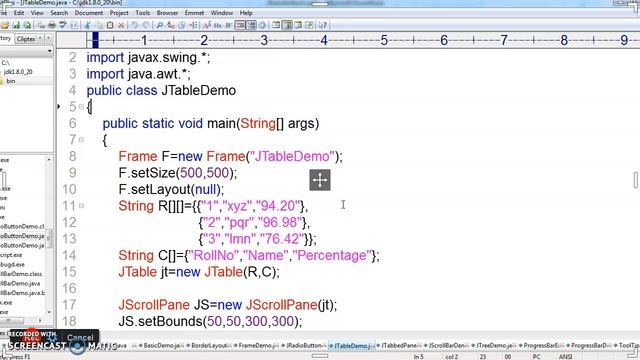640x360 pixels.
Task: Open the Search menu
Action: click(59, 13)
